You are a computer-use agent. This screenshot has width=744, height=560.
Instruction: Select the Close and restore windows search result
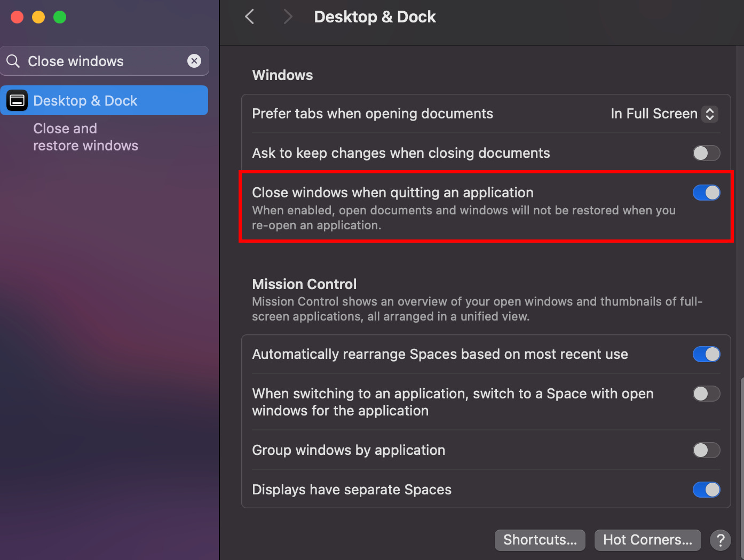pos(85,137)
